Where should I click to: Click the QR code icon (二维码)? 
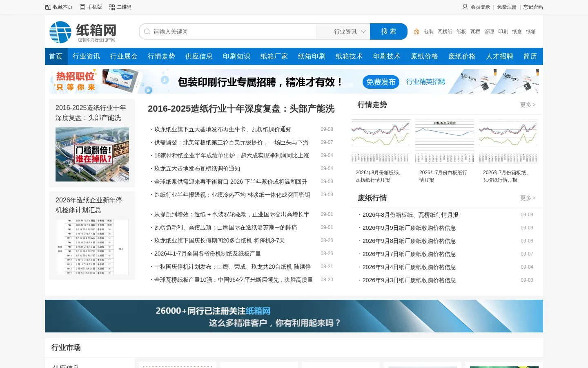(112, 7)
